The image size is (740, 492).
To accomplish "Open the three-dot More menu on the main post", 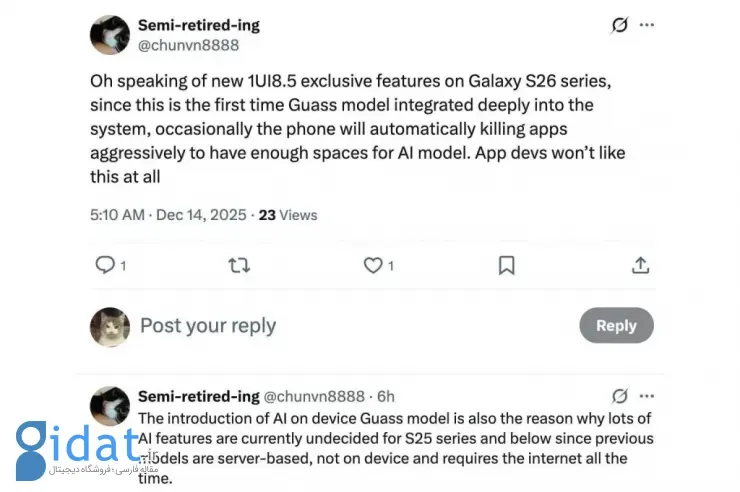I will tap(647, 25).
